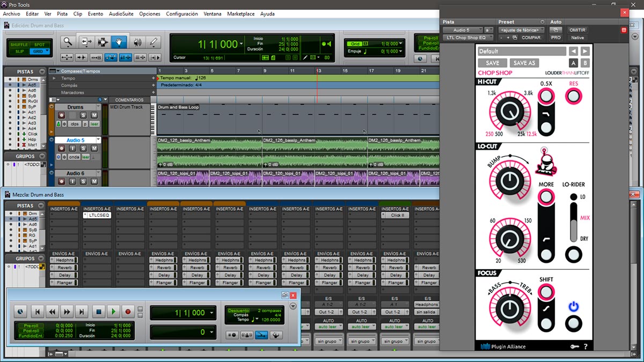Enable SHUFFLE edit mode
The height and width of the screenshot is (362, 644).
point(18,45)
